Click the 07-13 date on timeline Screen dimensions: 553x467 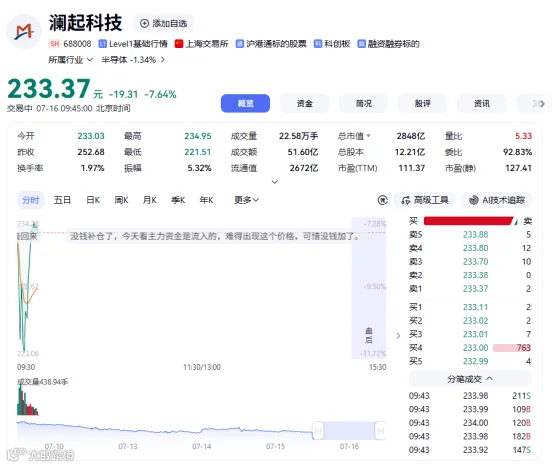pos(128,447)
